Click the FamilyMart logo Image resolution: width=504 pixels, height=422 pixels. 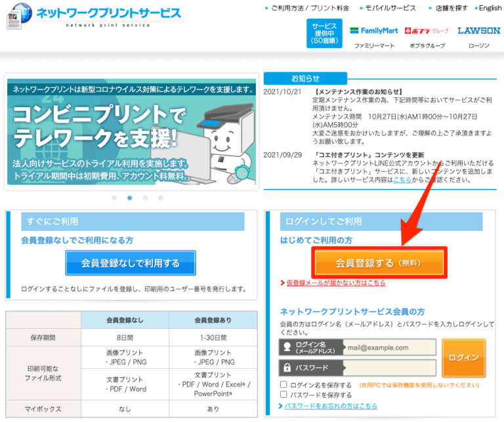pyautogui.click(x=373, y=31)
